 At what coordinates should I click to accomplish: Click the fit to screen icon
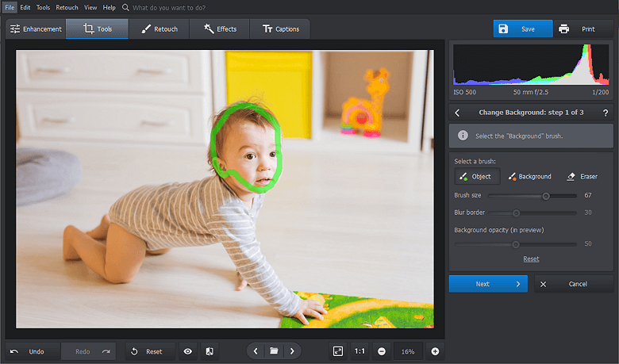338,351
